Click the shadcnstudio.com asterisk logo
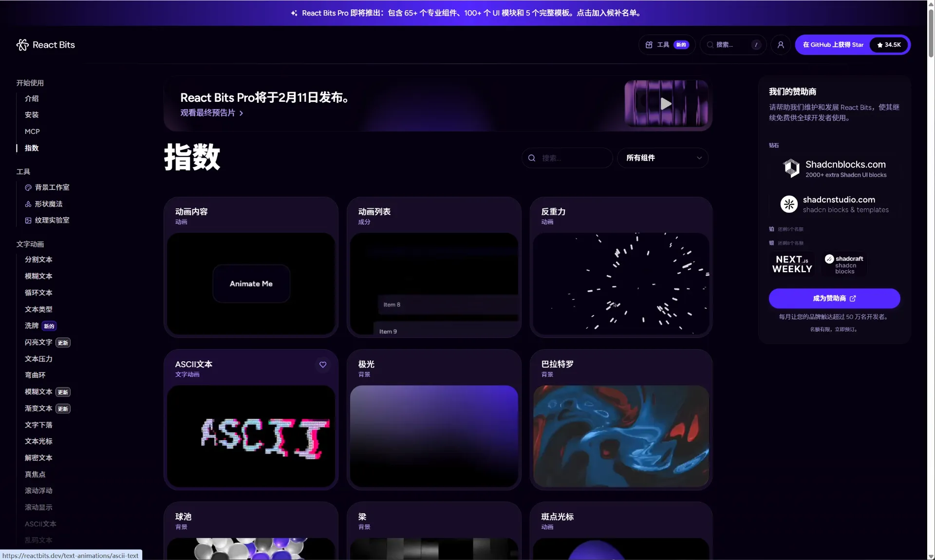Image resolution: width=935 pixels, height=560 pixels. point(789,204)
